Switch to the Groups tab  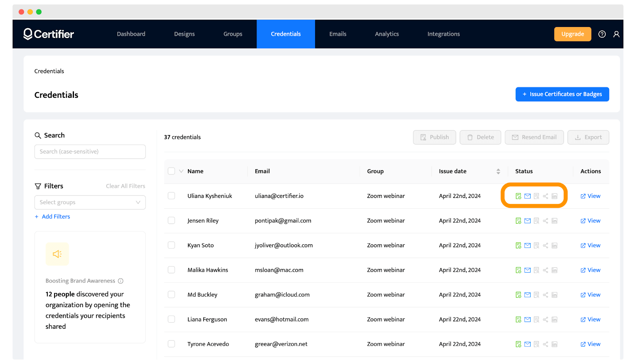233,34
